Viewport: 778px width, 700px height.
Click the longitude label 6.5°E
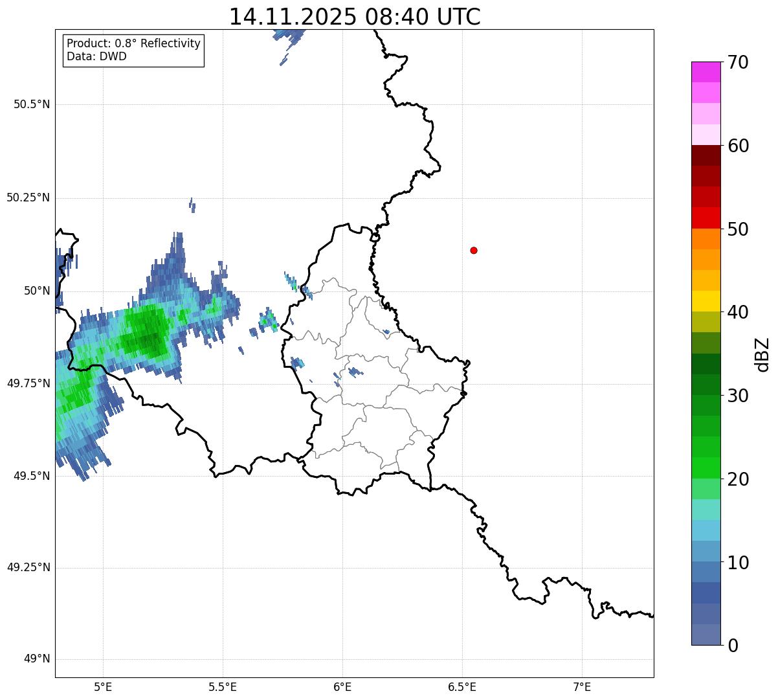coord(462,687)
